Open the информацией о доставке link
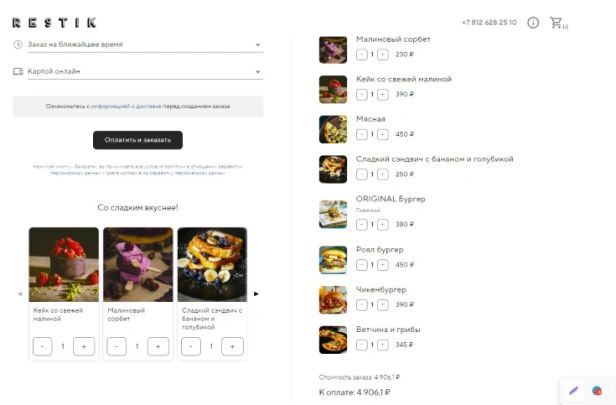The height and width of the screenshot is (405, 616). [x=126, y=106]
